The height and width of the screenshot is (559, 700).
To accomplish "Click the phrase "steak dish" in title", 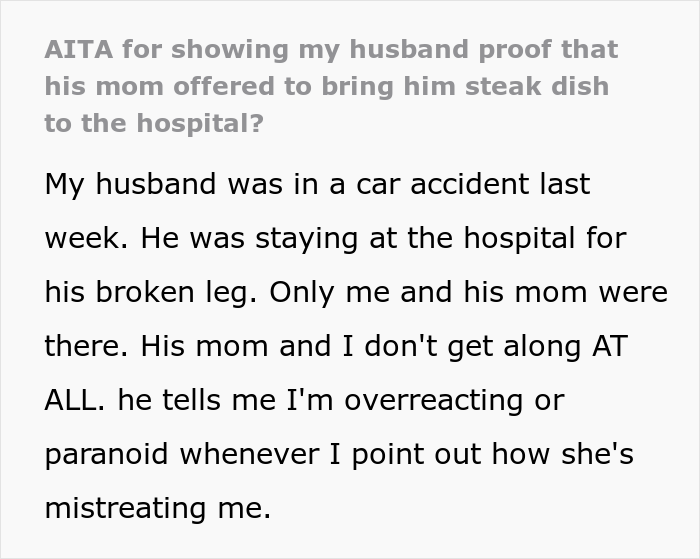I will point(537,86).
